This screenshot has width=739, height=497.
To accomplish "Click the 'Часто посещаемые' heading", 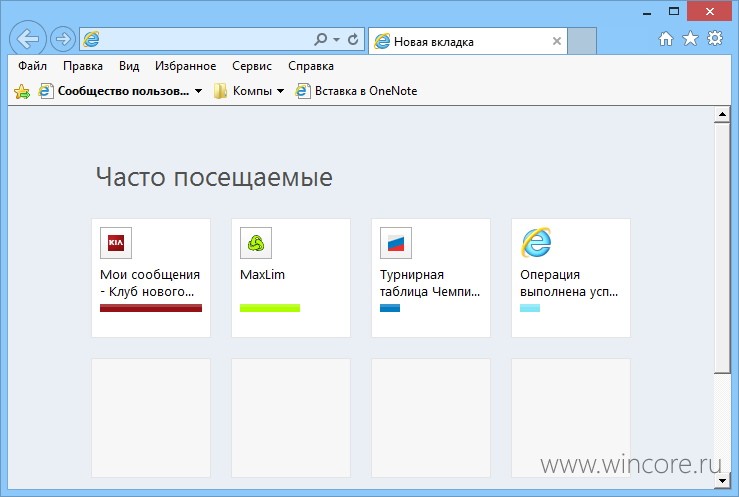I will (214, 178).
